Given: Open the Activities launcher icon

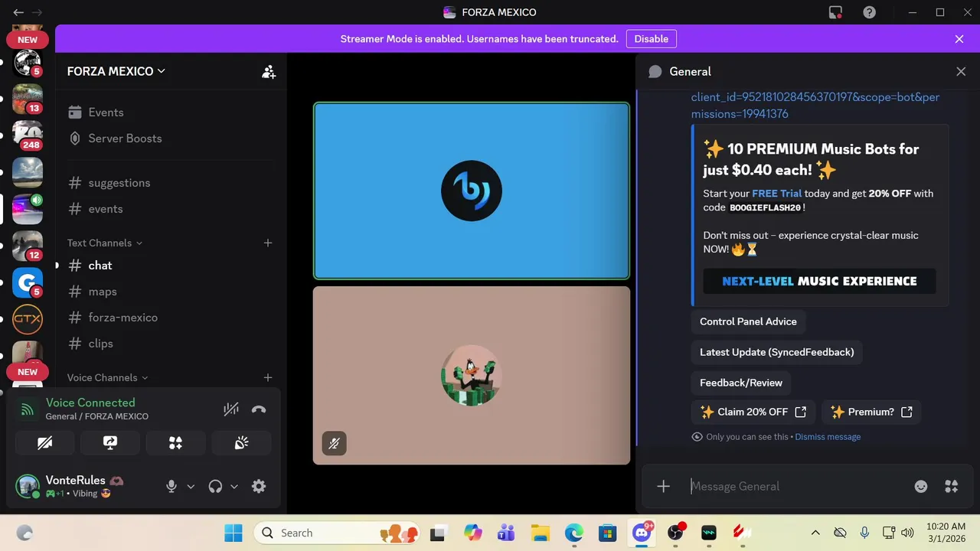Looking at the screenshot, I should click(x=176, y=443).
